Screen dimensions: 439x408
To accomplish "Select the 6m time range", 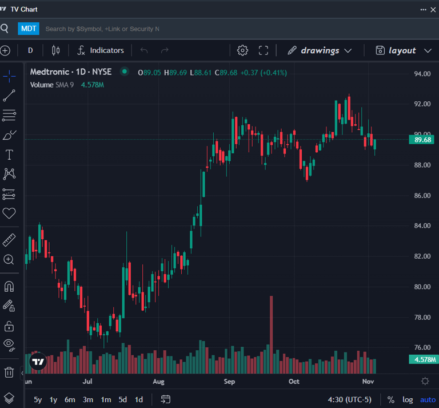I will [x=70, y=399].
